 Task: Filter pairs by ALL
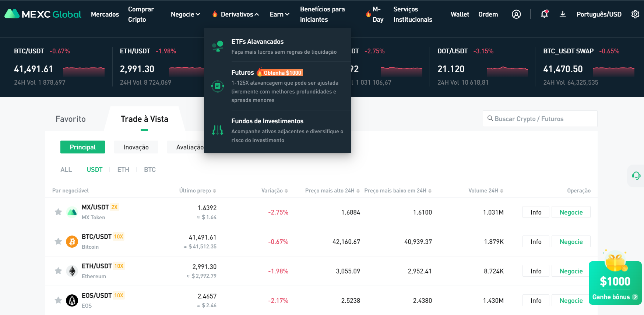tap(66, 169)
